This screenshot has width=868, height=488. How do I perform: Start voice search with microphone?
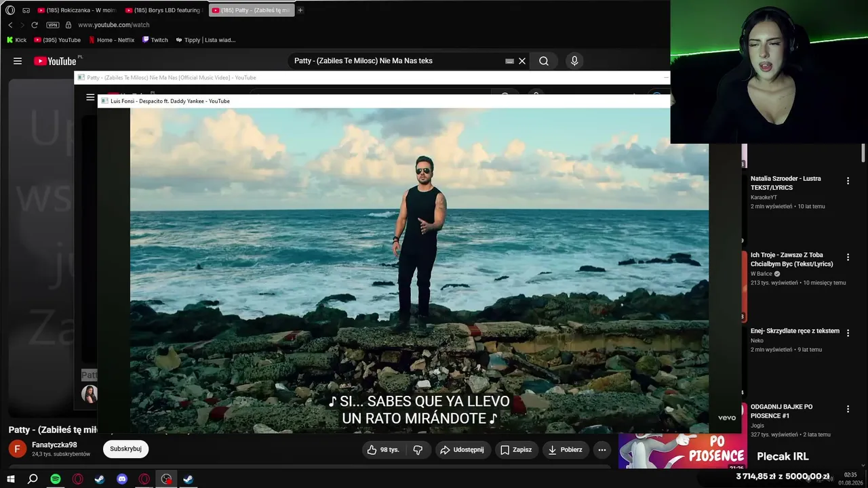pyautogui.click(x=574, y=61)
